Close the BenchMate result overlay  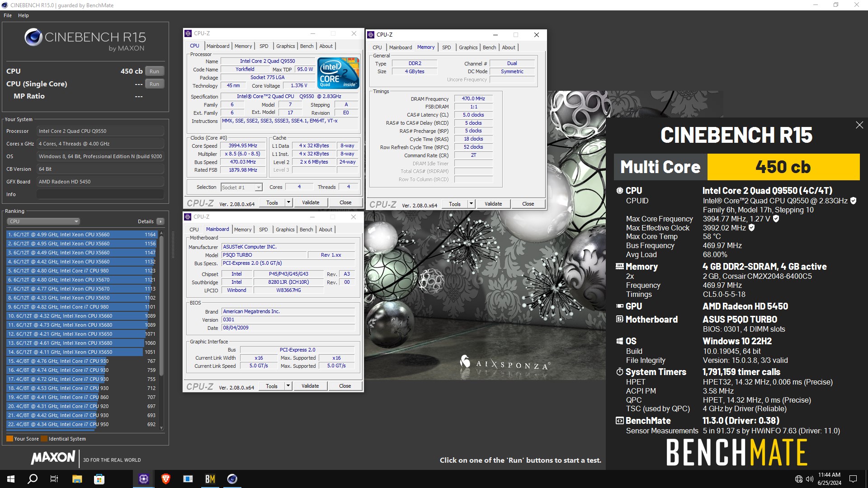[x=859, y=125]
